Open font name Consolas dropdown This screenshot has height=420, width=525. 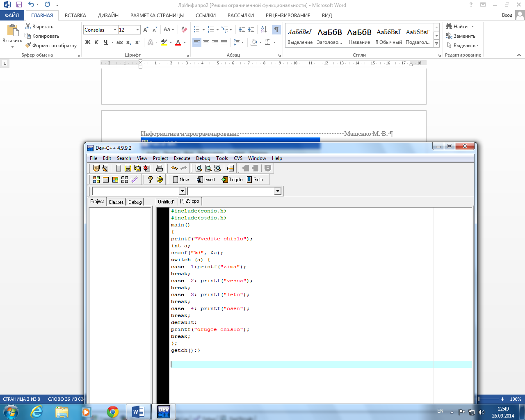point(115,30)
